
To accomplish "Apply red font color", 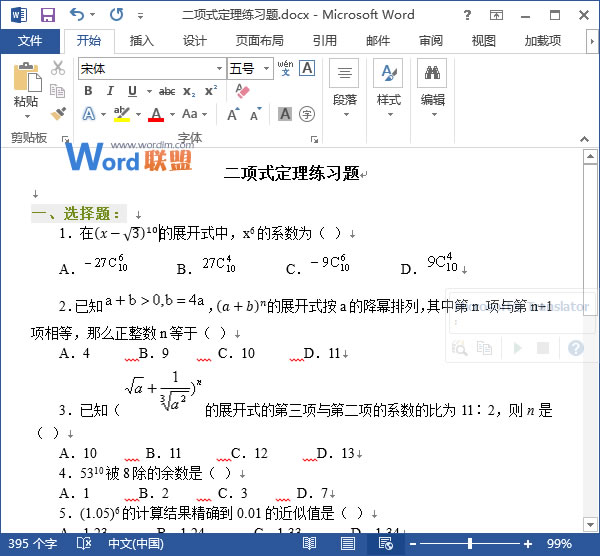I will [156, 114].
